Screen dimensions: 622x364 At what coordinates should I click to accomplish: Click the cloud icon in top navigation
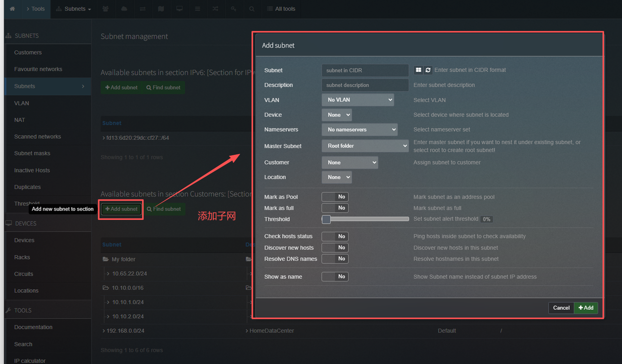point(124,9)
